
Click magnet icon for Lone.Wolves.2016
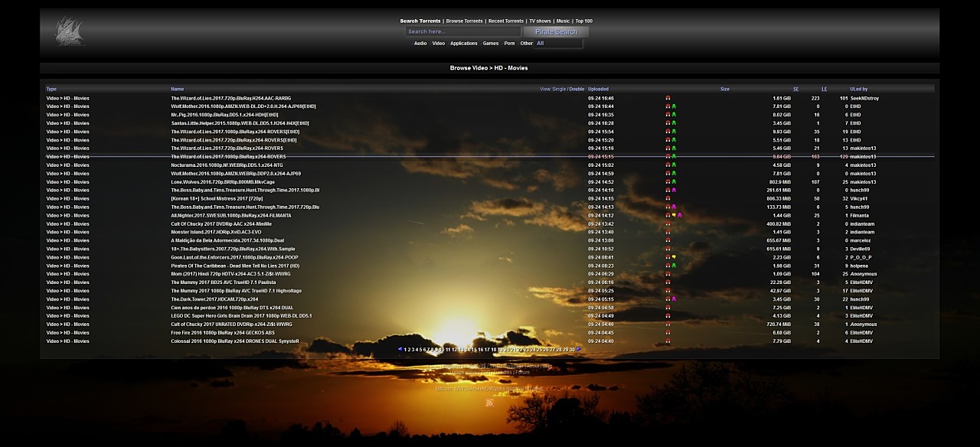tap(668, 182)
